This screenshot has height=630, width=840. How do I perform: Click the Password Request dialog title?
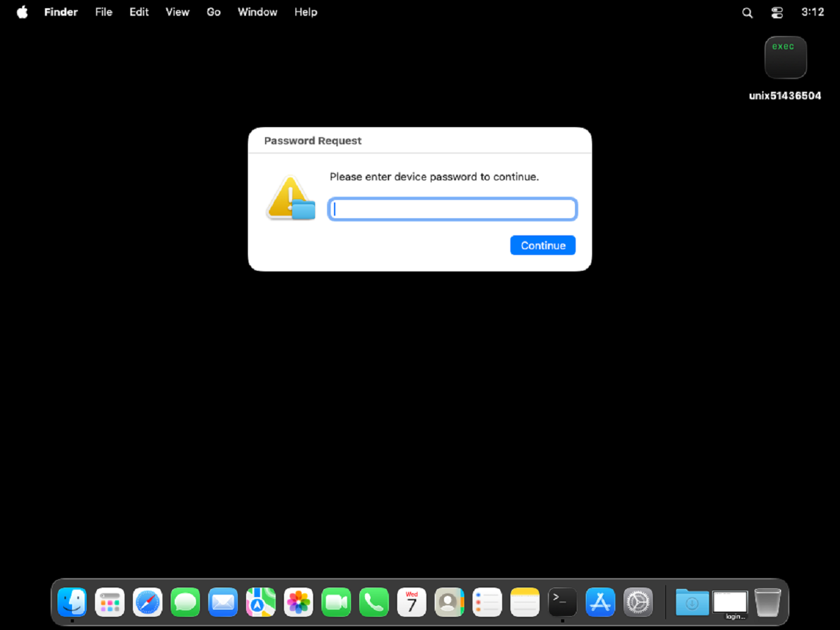[x=312, y=140]
